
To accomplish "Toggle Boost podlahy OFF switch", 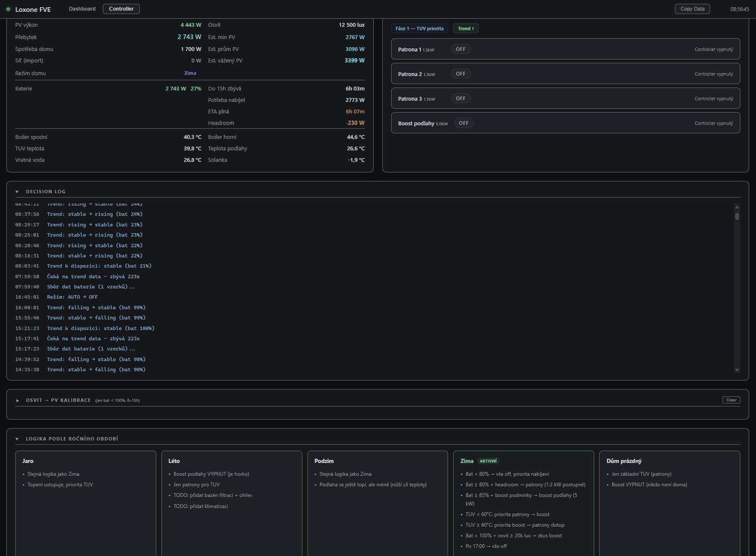I will tap(464, 123).
